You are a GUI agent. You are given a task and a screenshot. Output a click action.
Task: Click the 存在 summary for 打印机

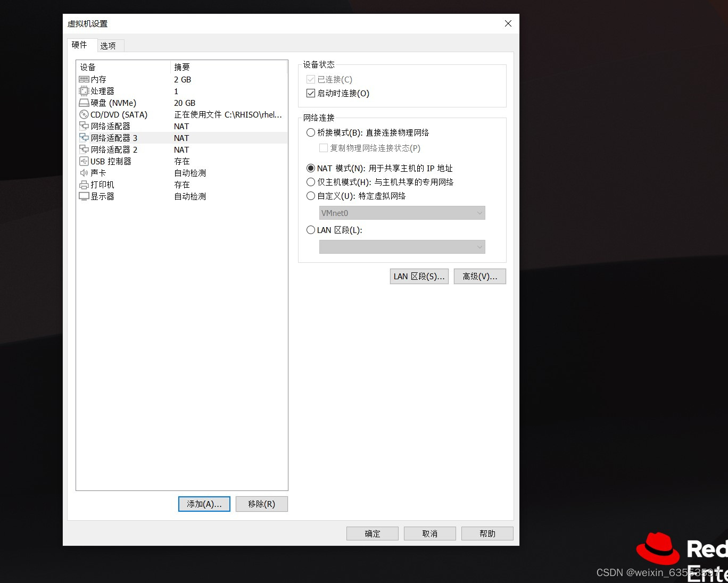[182, 185]
